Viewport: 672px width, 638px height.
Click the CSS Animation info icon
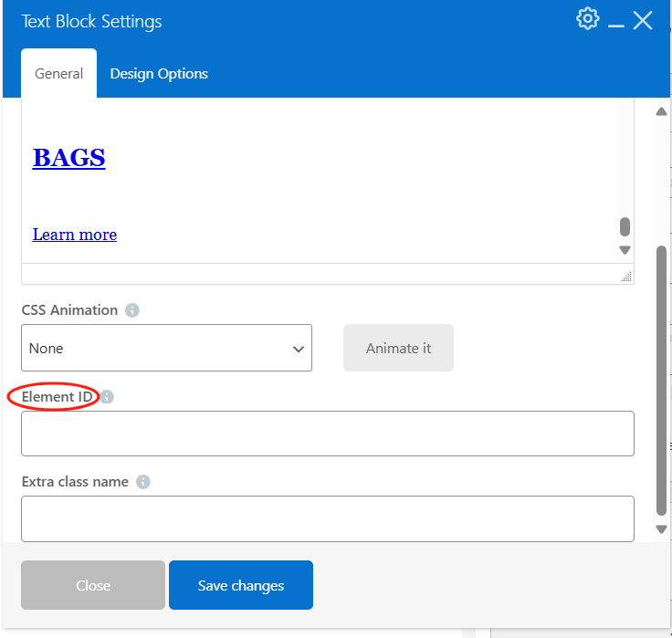click(132, 310)
